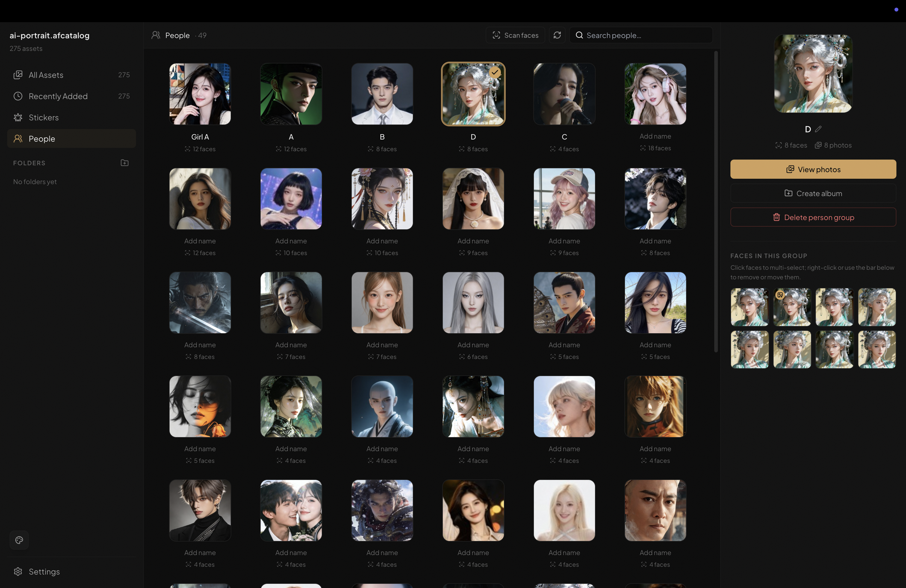Click the scan icon in Scan faces

click(496, 35)
